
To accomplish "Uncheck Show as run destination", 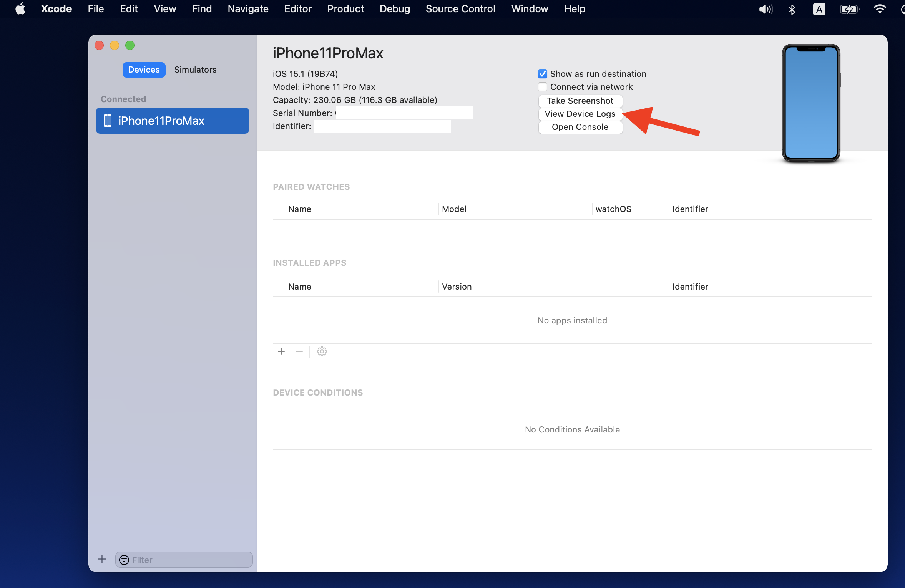I will [x=542, y=74].
